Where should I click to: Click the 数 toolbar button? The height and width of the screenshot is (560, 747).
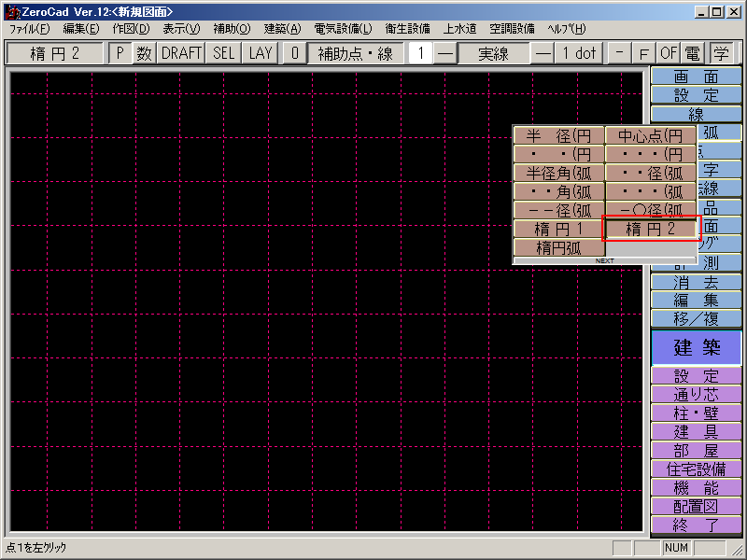coord(144,53)
